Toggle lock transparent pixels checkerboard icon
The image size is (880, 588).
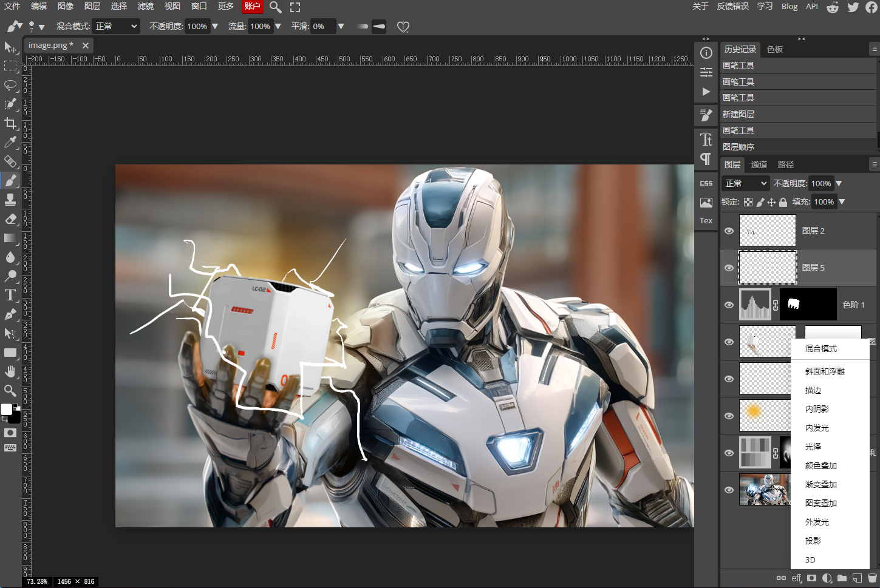click(x=748, y=202)
